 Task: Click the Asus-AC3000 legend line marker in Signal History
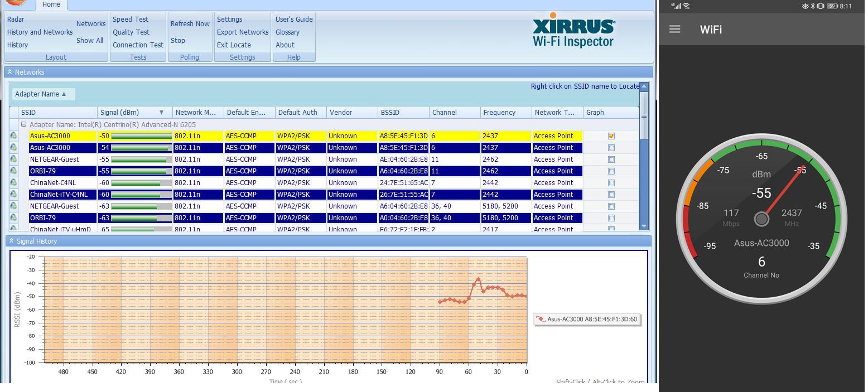click(x=540, y=319)
